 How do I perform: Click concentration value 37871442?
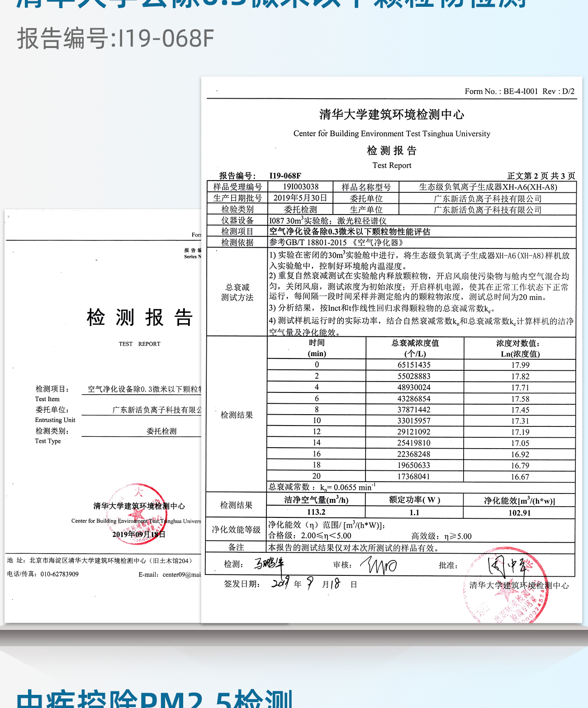coord(414,410)
